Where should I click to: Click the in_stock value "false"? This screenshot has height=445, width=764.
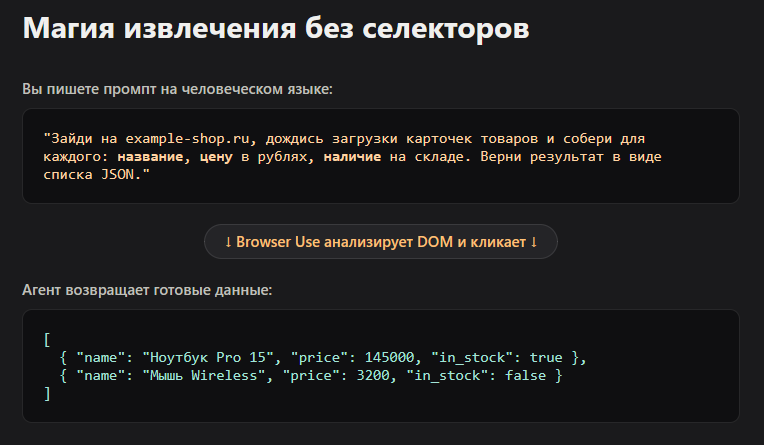(525, 375)
